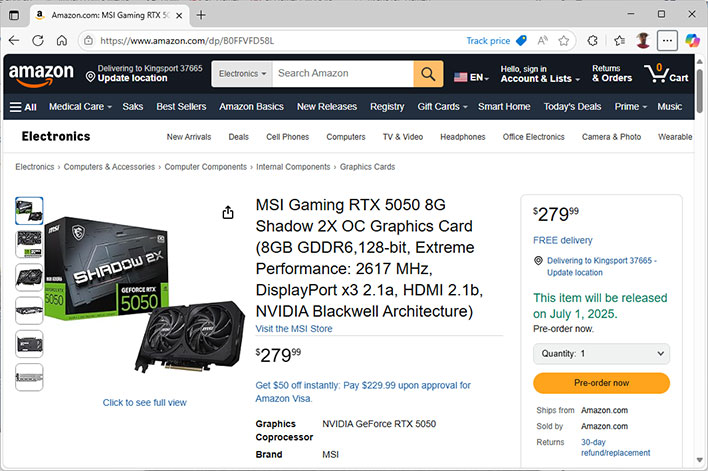Open the browser home page icon
This screenshot has width=708, height=471.
tap(62, 41)
